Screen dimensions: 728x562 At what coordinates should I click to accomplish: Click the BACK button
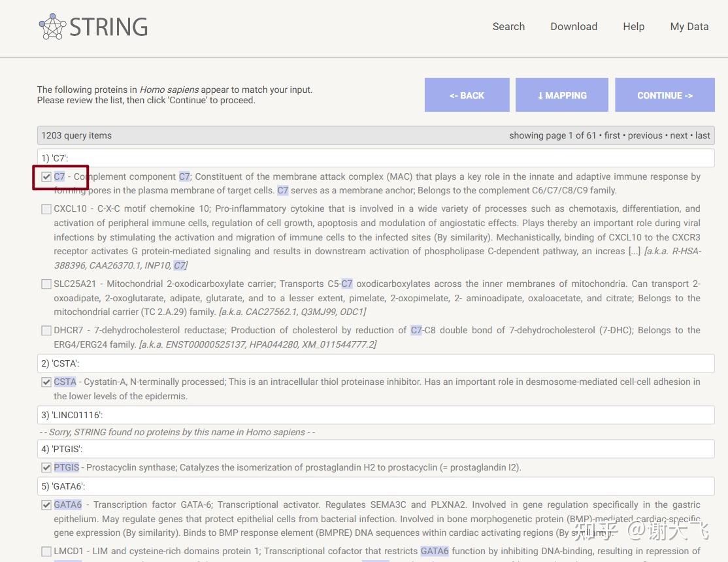tap(467, 95)
